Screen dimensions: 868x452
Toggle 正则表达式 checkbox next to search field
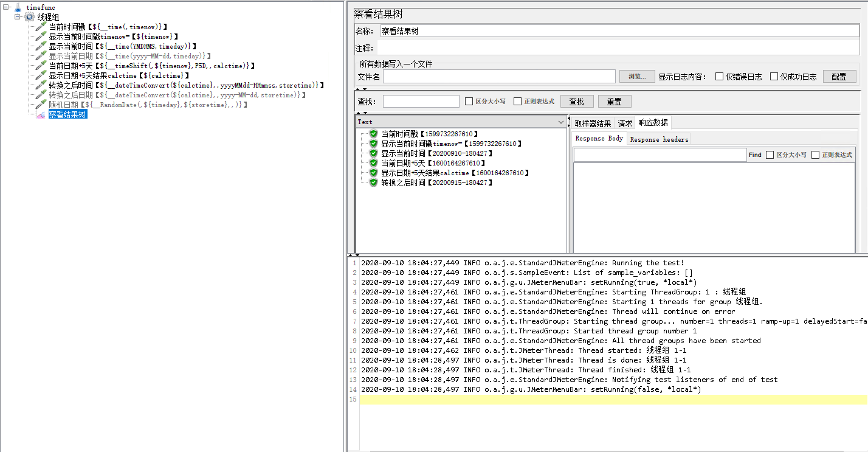point(517,102)
